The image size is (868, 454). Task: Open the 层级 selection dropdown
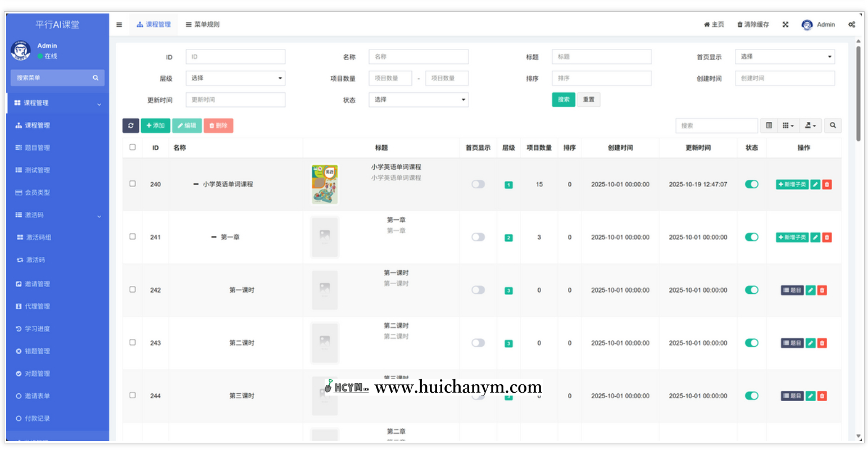(235, 78)
